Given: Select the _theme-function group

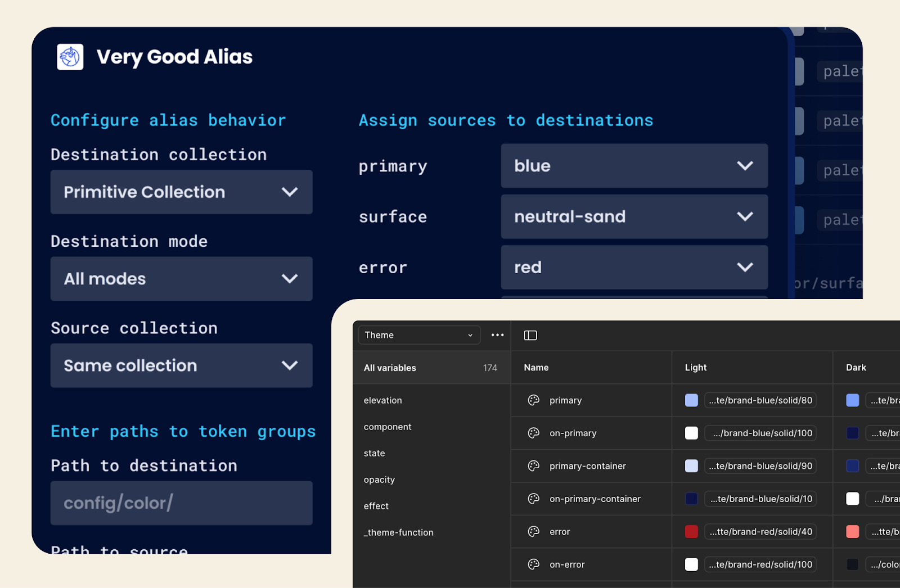Looking at the screenshot, I should click(398, 532).
